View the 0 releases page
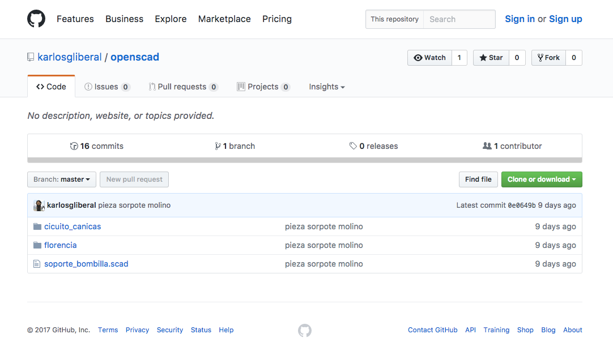The width and height of the screenshot is (613, 364). (373, 146)
